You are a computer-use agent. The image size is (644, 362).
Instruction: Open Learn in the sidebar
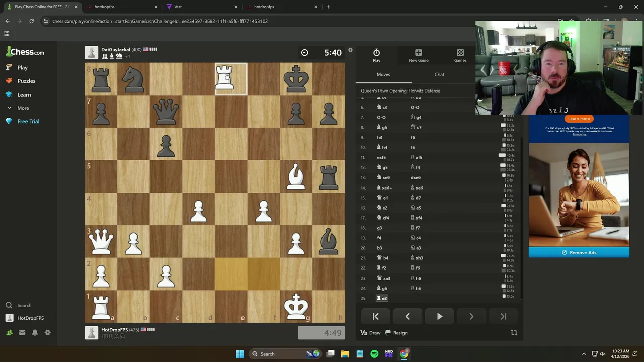(x=24, y=95)
